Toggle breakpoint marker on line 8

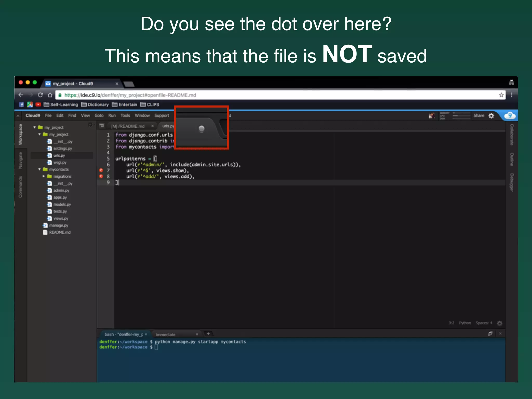(101, 176)
